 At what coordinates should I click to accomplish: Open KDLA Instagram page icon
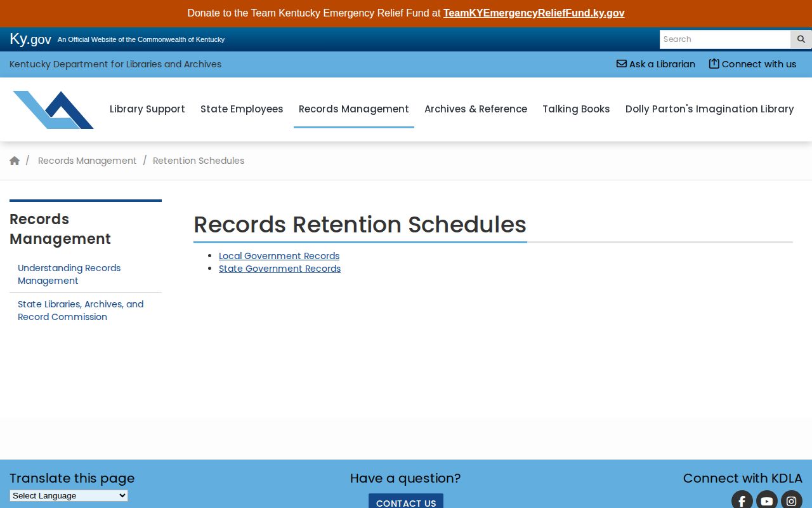[x=792, y=501]
